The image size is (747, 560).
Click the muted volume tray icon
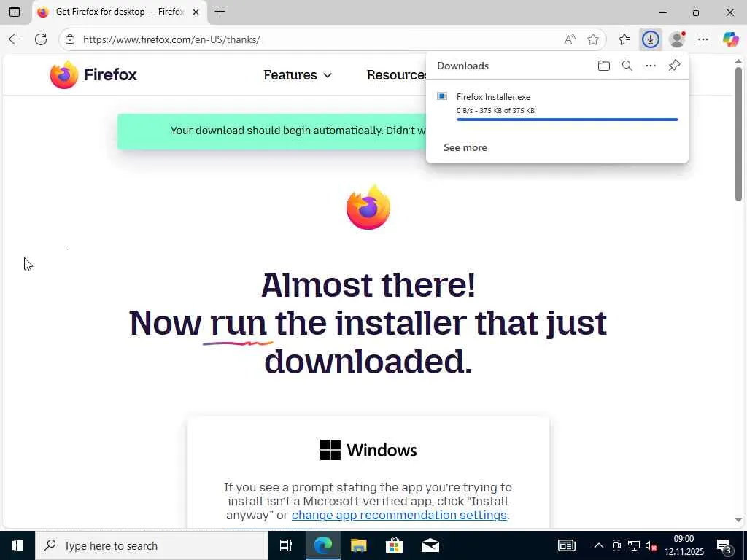coord(651,545)
